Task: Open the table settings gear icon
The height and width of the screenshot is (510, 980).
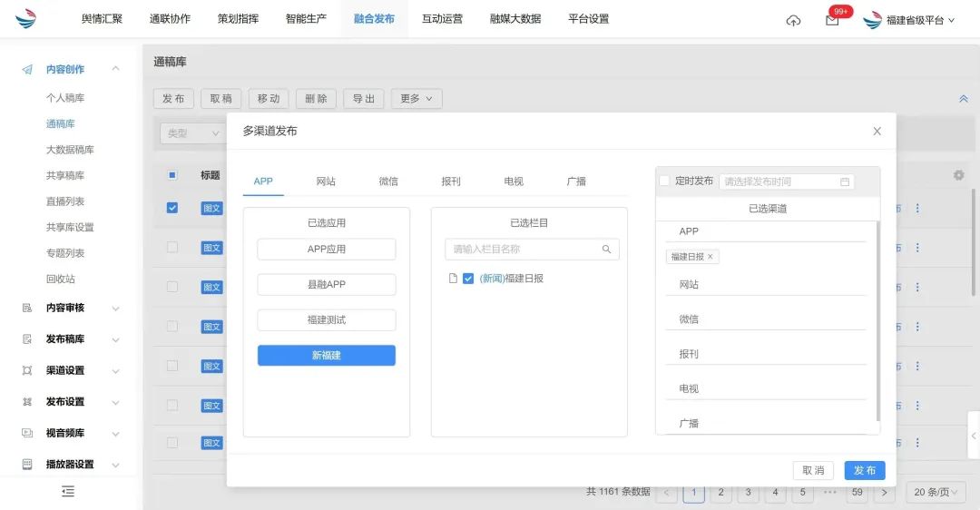Action: point(958,175)
